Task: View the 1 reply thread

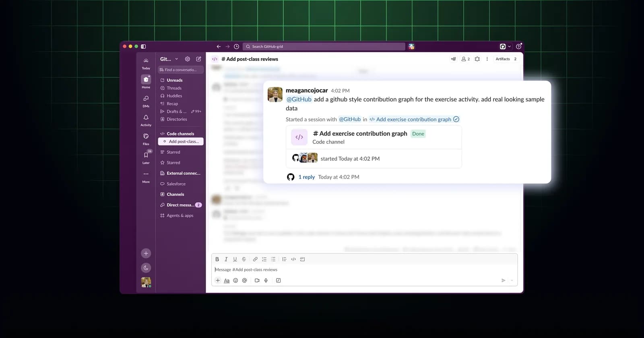Action: click(x=307, y=177)
